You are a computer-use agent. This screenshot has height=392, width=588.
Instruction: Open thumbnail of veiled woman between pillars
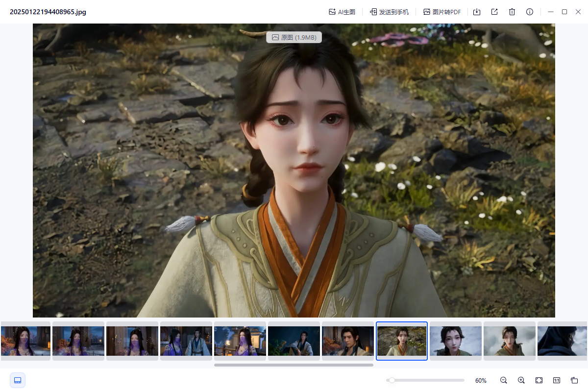coord(132,341)
